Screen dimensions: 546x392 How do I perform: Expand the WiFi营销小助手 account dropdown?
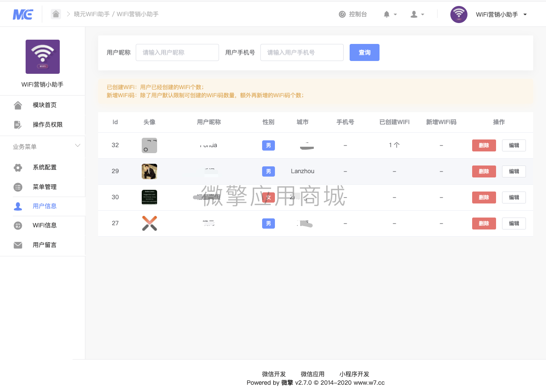[x=502, y=15]
